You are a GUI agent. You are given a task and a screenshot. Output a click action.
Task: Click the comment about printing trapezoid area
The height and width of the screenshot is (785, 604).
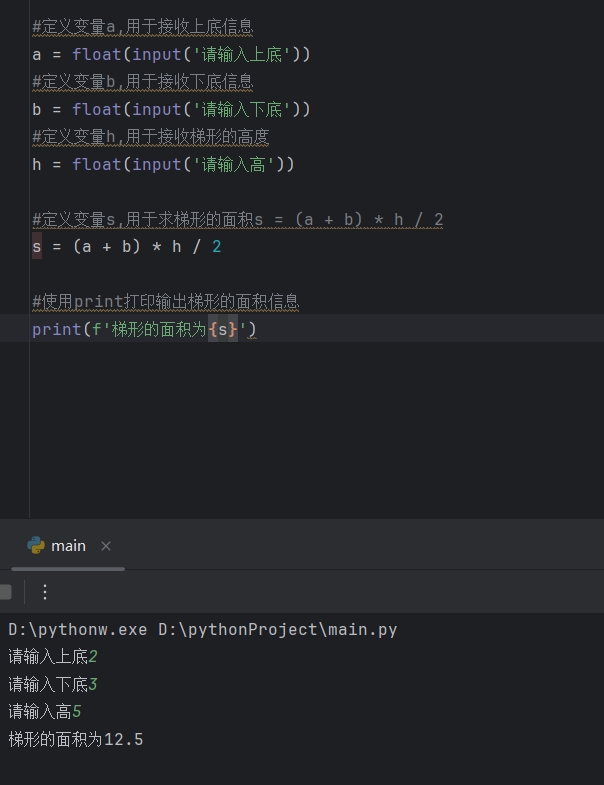[166, 302]
